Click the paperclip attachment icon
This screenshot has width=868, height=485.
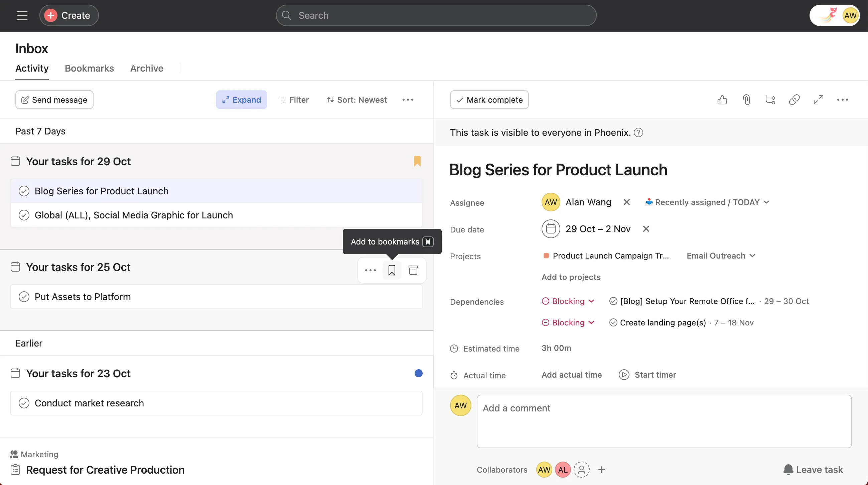click(746, 100)
